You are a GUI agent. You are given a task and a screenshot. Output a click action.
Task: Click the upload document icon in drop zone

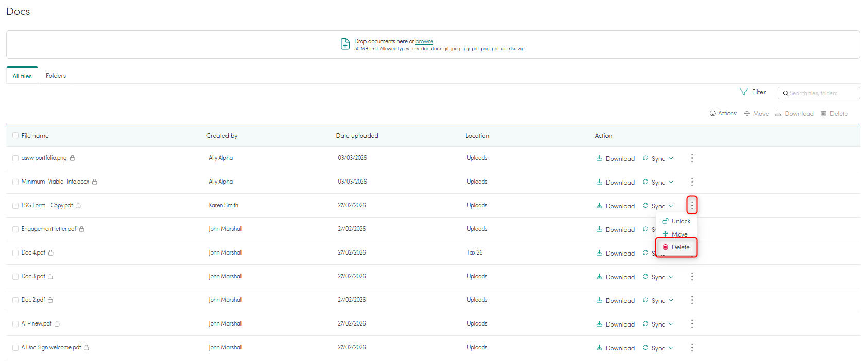(345, 44)
